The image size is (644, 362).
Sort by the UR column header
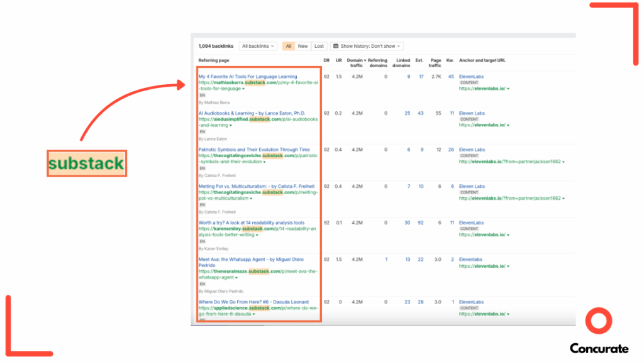point(339,60)
